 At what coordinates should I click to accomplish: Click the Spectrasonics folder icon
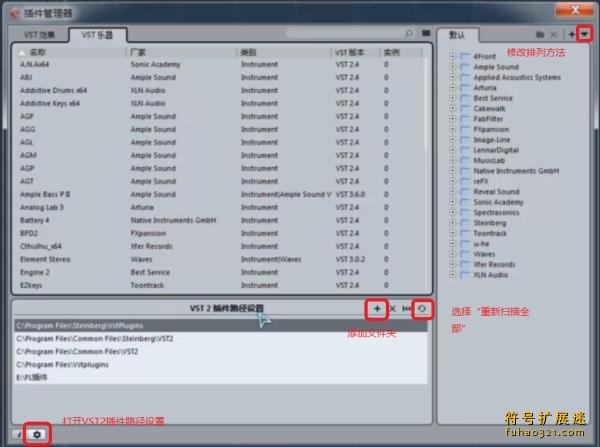click(465, 212)
